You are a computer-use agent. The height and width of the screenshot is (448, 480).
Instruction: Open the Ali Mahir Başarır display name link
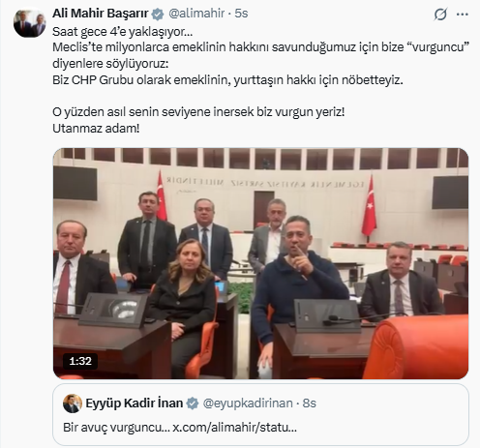click(x=101, y=14)
